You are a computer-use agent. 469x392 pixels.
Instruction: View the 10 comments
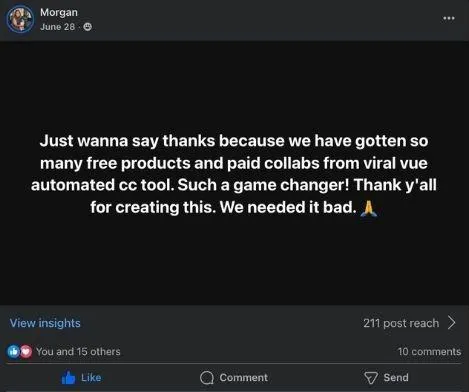coord(429,351)
